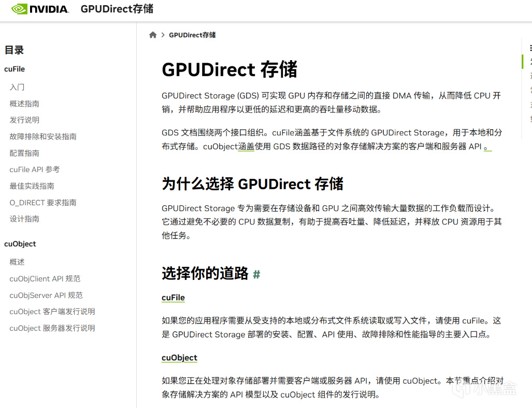Open cuObject 客户端发行说明 in the sidebar
This screenshot has width=532, height=408.
52,312
